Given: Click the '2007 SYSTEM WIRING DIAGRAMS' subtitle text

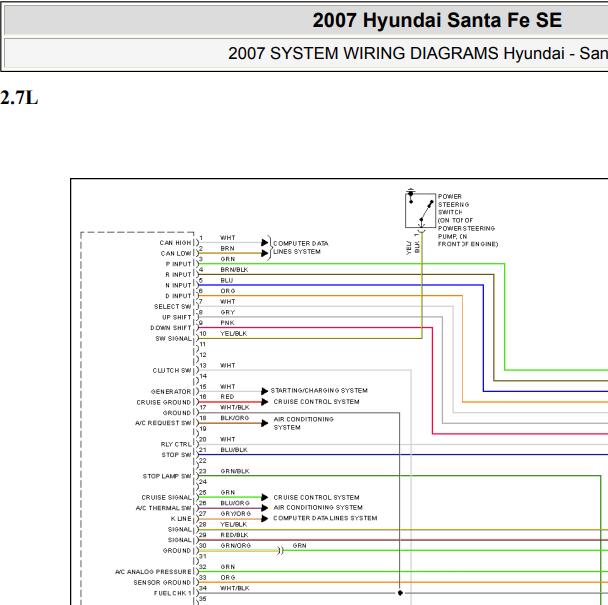Looking at the screenshot, I should (x=363, y=54).
